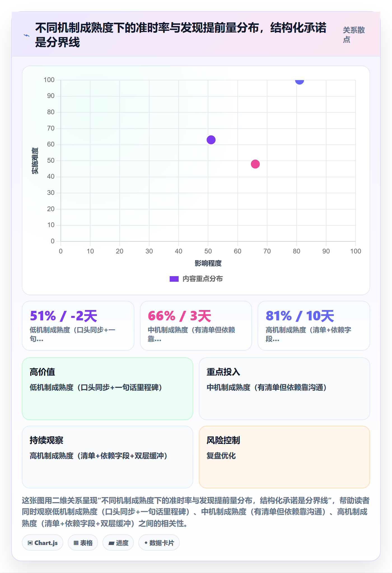The image size is (392, 573).
Task: Open the 51% / -2天 data card
Action: pyautogui.click(x=78, y=326)
